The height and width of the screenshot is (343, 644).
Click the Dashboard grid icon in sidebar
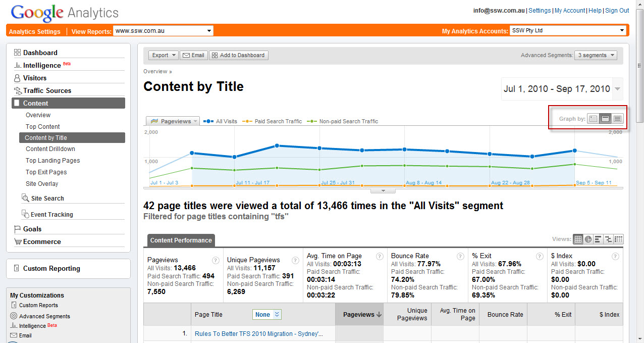(17, 53)
